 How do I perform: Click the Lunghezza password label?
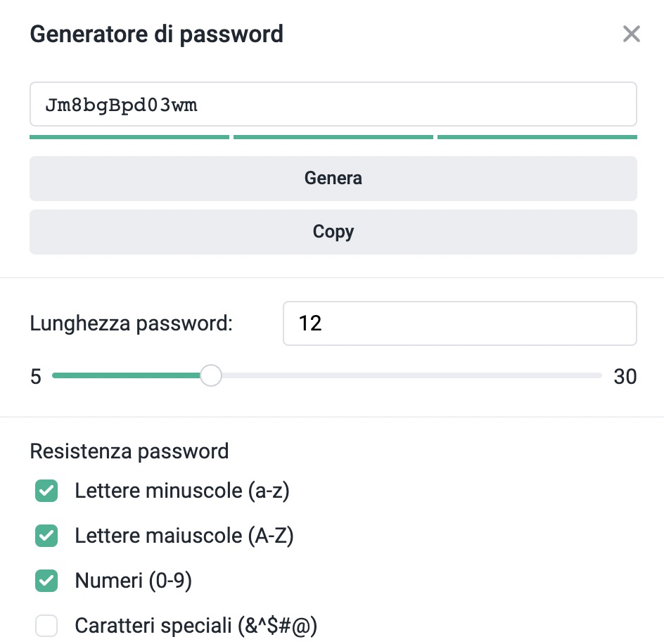tap(132, 323)
